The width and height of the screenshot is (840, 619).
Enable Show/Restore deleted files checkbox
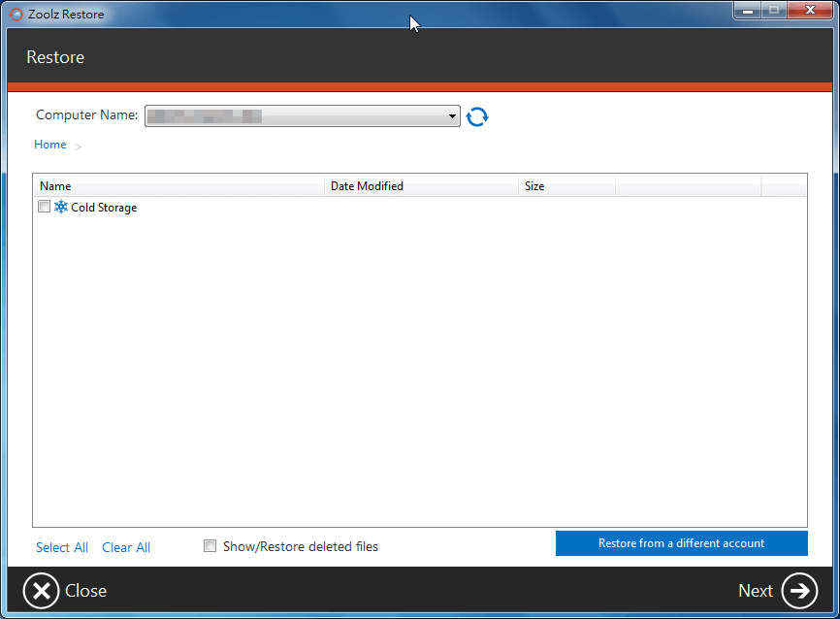pos(210,546)
